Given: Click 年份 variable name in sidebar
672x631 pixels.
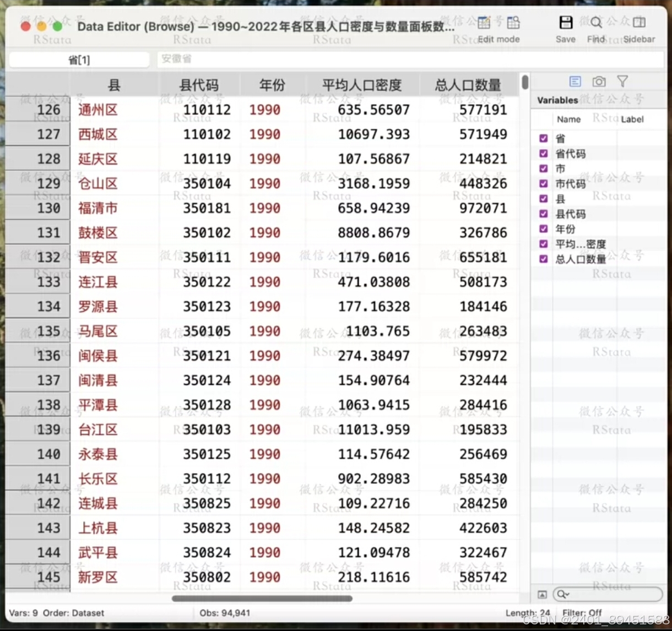Looking at the screenshot, I should 566,229.
